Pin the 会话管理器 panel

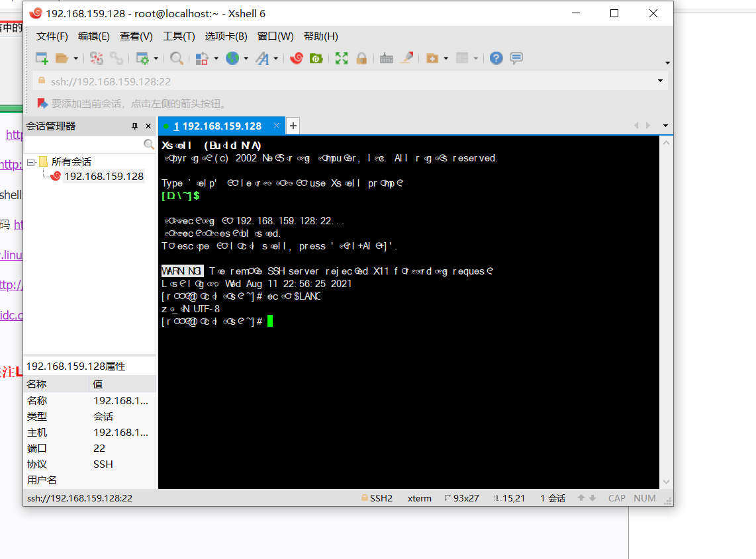click(x=134, y=126)
